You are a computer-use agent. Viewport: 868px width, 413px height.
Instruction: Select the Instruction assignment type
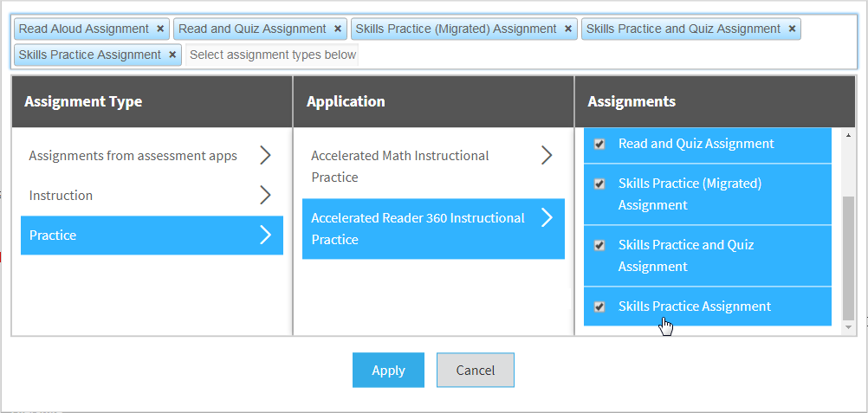(x=152, y=196)
